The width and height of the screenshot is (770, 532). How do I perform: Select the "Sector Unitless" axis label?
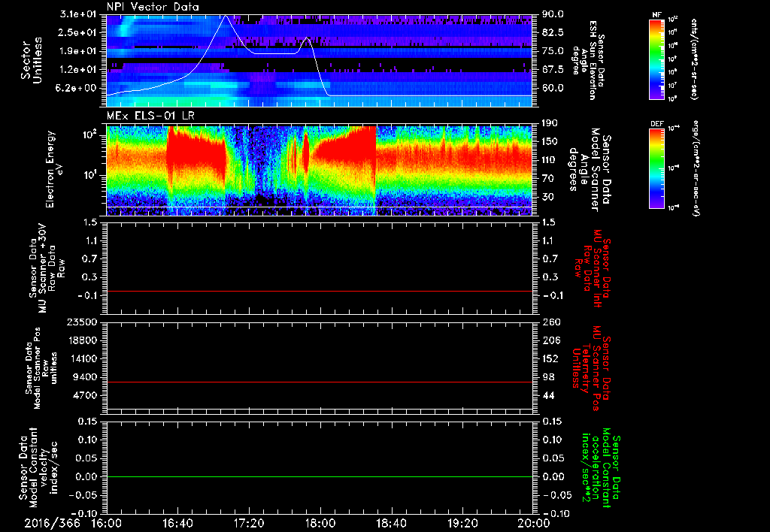32,61
